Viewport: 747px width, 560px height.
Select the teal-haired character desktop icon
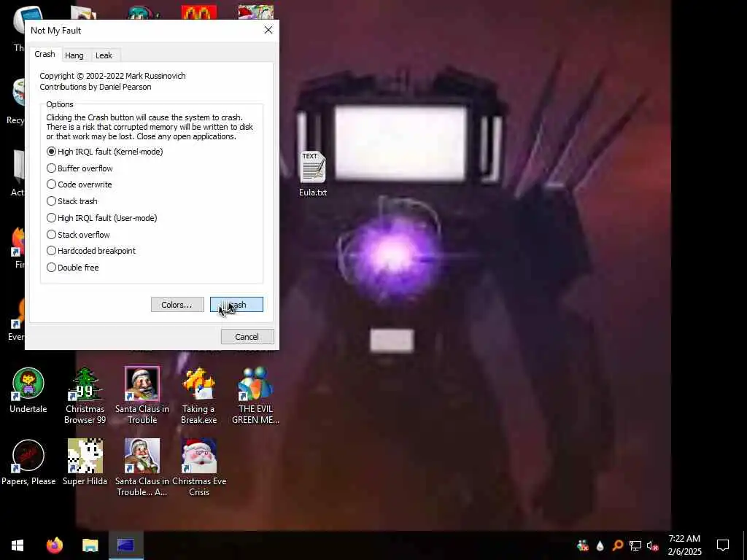pos(142,13)
